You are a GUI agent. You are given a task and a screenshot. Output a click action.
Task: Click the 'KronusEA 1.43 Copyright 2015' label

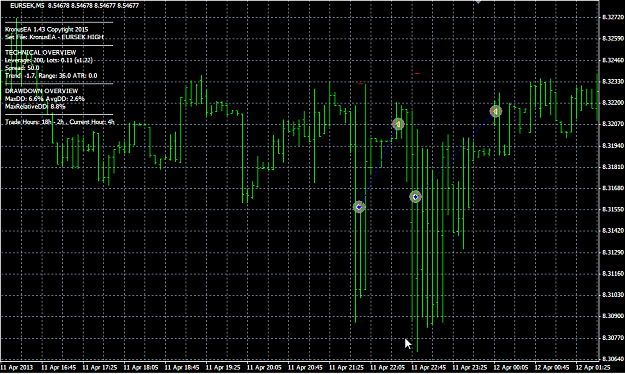(x=47, y=30)
